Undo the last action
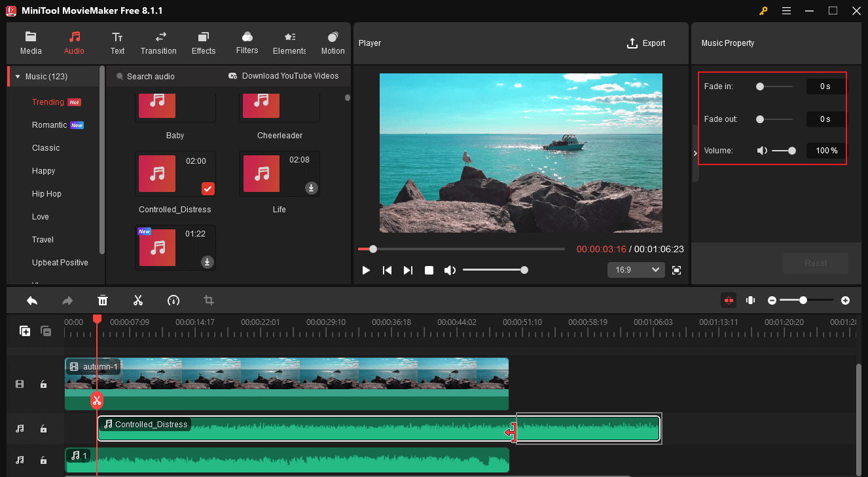 pos(32,301)
